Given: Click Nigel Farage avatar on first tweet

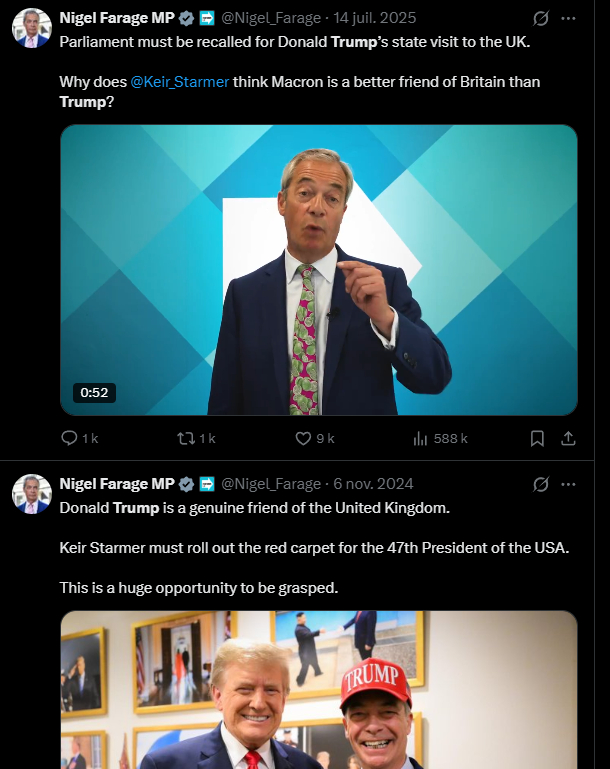Looking at the screenshot, I should click(x=31, y=28).
